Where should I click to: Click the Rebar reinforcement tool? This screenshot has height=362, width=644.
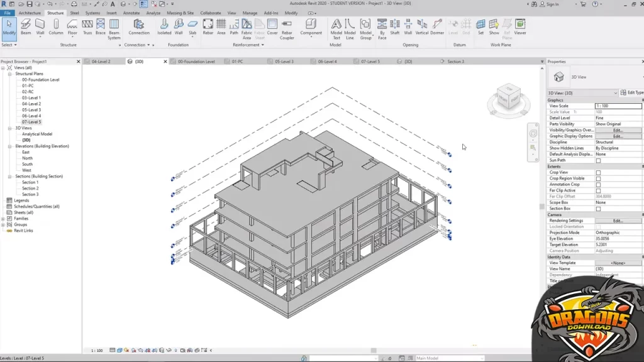click(x=208, y=27)
